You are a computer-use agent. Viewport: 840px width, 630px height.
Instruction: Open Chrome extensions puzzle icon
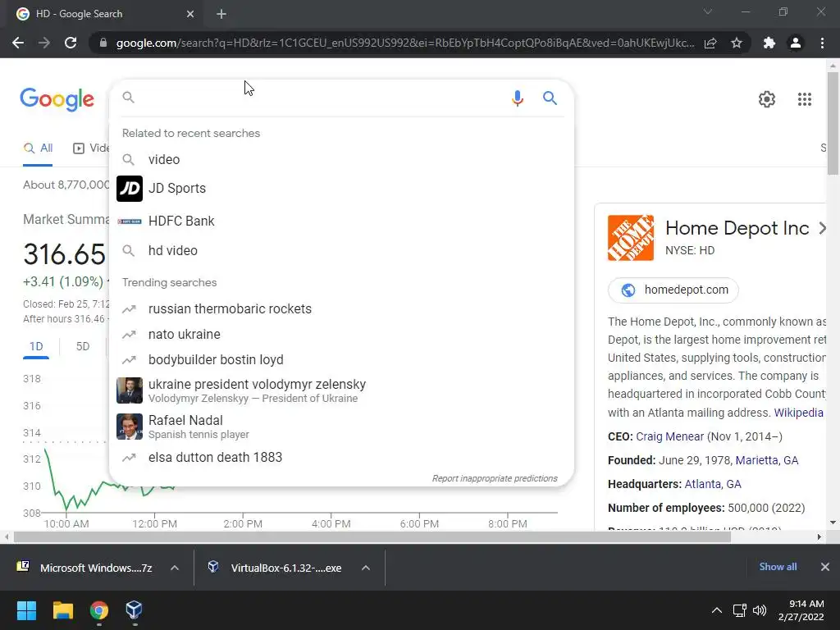(x=769, y=43)
